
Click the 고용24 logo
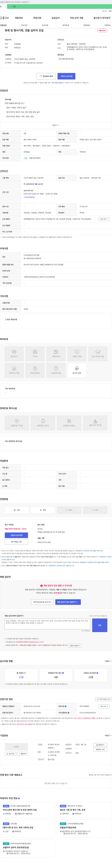tap(4, 18)
